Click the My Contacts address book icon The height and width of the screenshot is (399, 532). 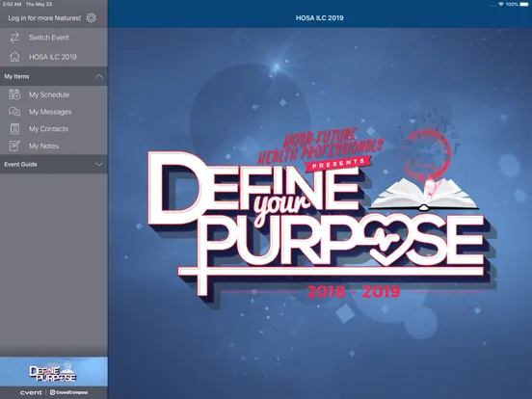(x=14, y=129)
